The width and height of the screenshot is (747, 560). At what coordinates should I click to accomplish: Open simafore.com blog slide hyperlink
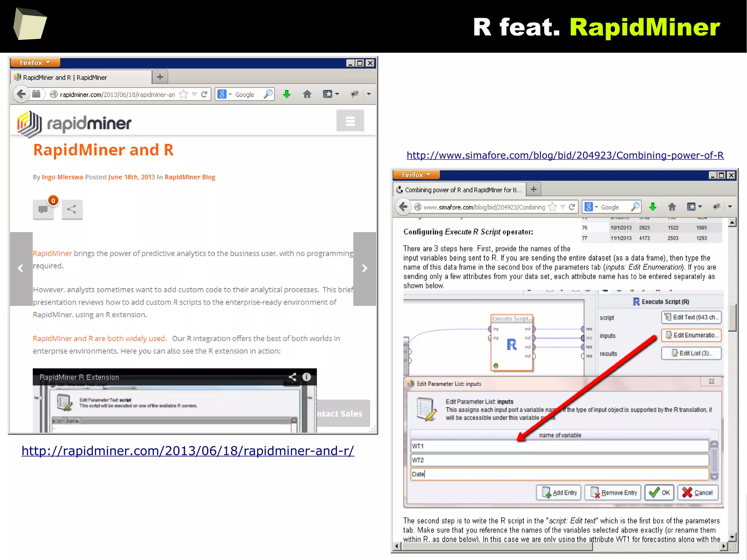tap(565, 155)
